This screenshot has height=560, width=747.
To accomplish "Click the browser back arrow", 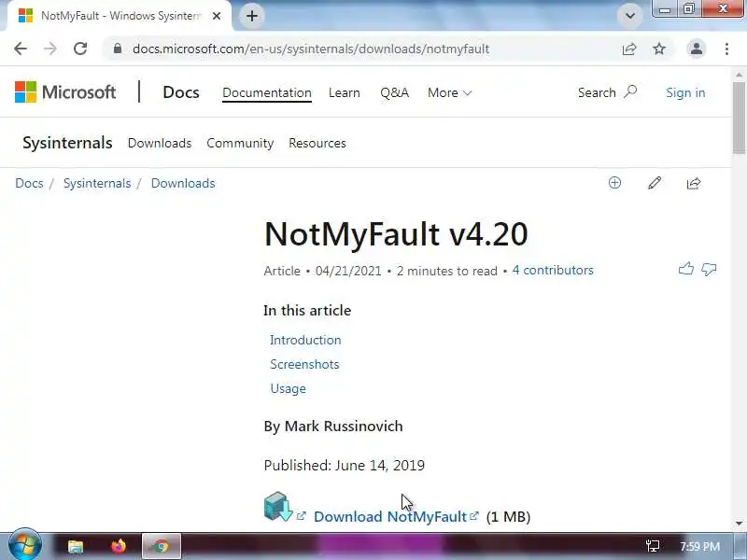I will [21, 49].
